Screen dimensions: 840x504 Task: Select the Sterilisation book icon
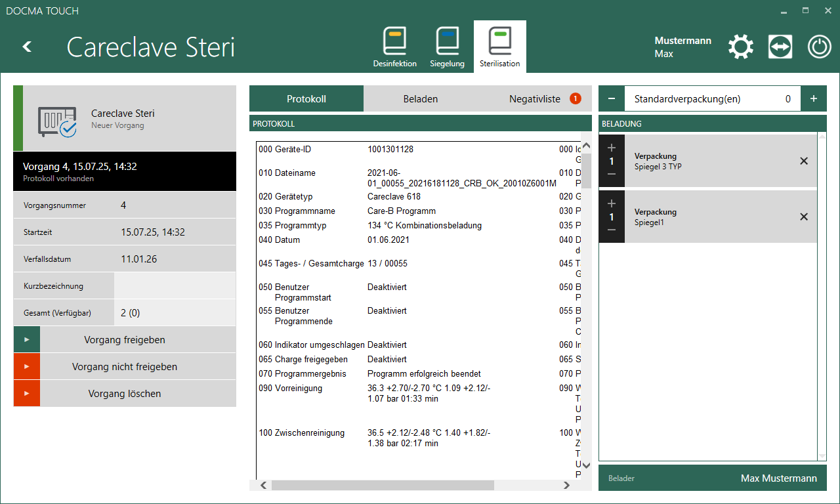point(499,42)
